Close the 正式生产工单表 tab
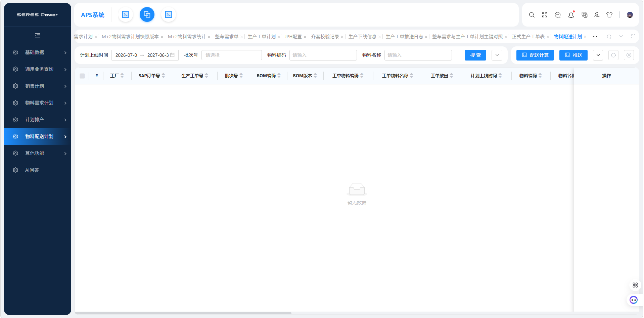 [x=548, y=37]
